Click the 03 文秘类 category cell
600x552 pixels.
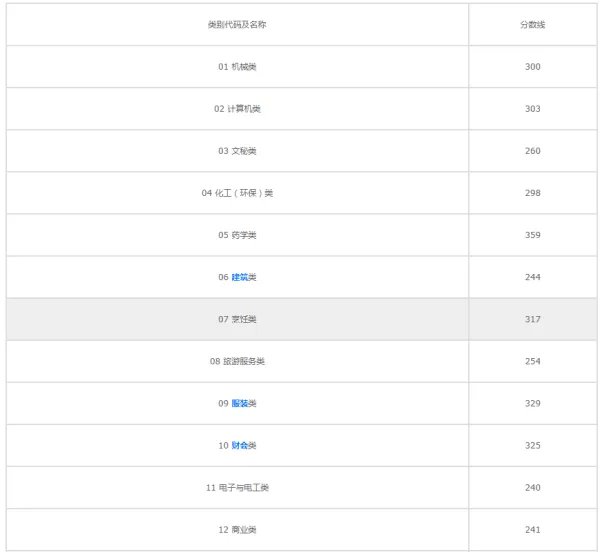[237, 151]
